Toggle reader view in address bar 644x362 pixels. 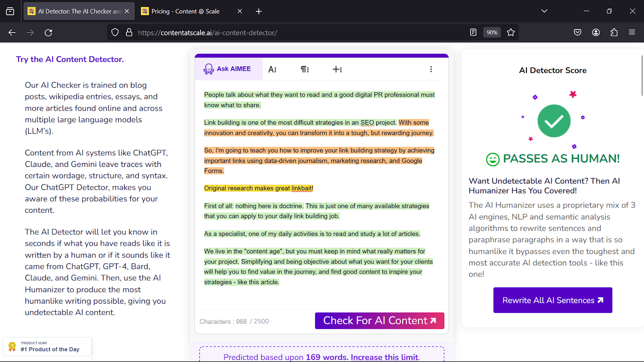(473, 33)
